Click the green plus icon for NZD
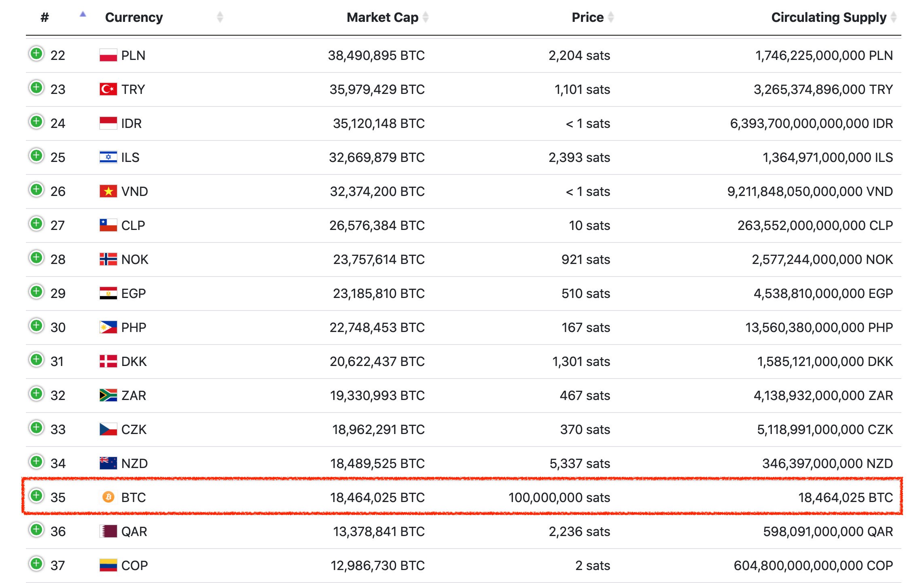The height and width of the screenshot is (583, 924). 36,462
